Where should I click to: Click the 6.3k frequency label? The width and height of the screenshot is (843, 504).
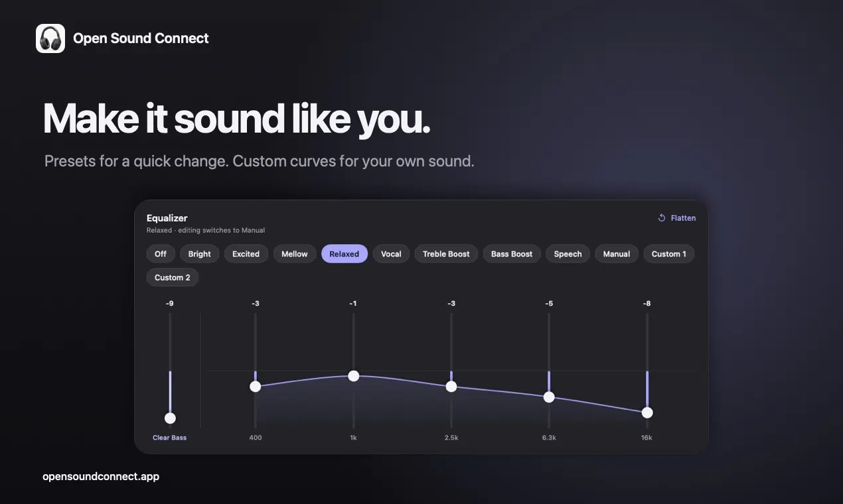pos(549,438)
